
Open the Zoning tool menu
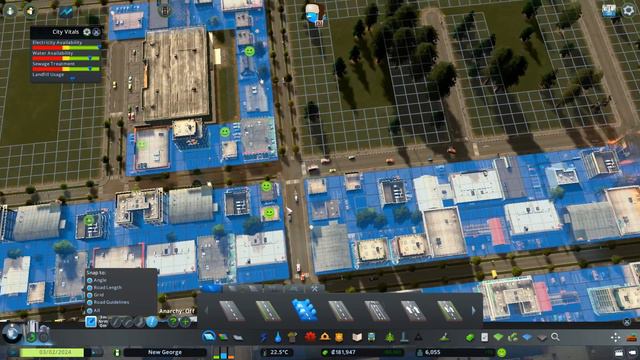point(223,337)
